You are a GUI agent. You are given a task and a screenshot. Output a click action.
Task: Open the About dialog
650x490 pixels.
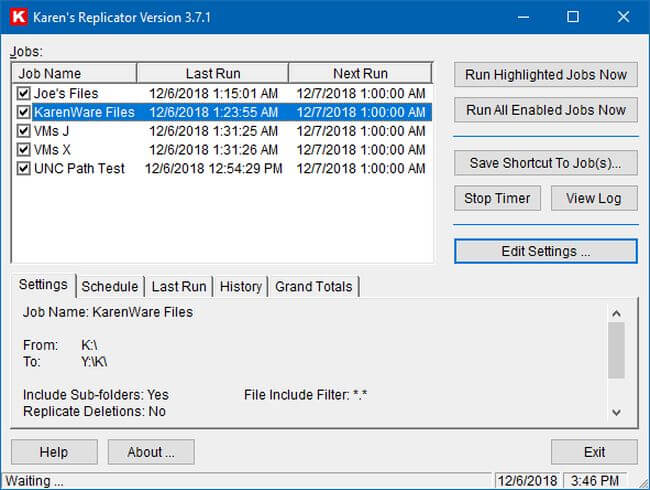pos(151,452)
